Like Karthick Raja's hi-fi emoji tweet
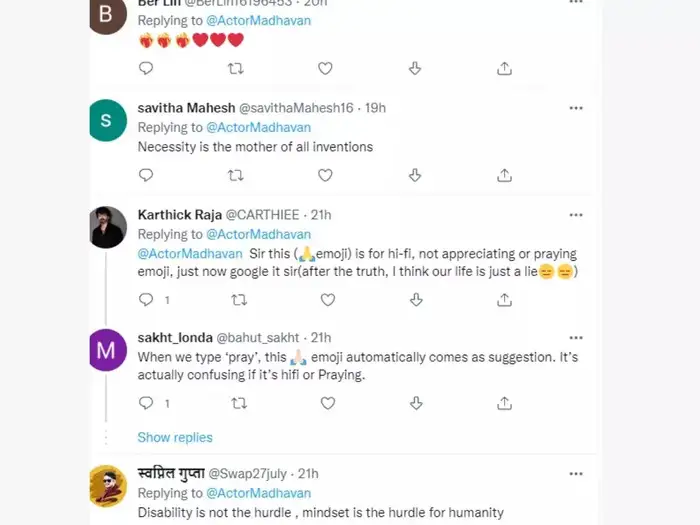 [325, 299]
